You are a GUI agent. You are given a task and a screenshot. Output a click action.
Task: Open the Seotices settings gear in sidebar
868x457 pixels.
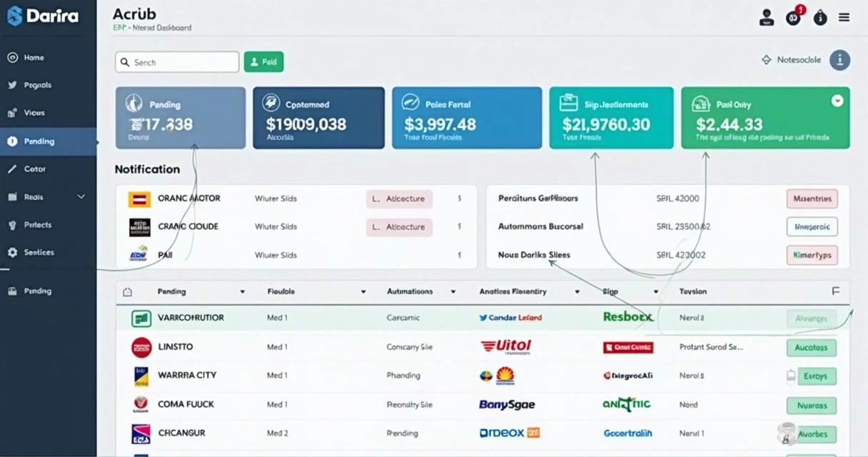point(28,252)
